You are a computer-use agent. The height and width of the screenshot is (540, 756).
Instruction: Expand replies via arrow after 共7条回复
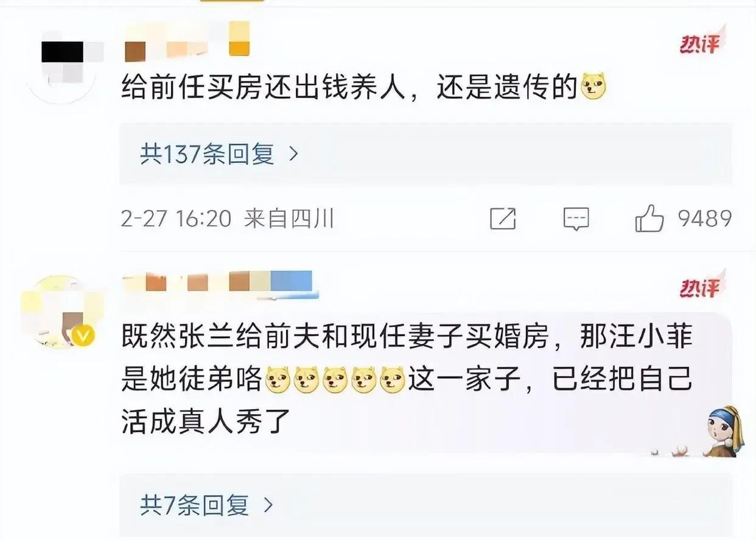268,504
